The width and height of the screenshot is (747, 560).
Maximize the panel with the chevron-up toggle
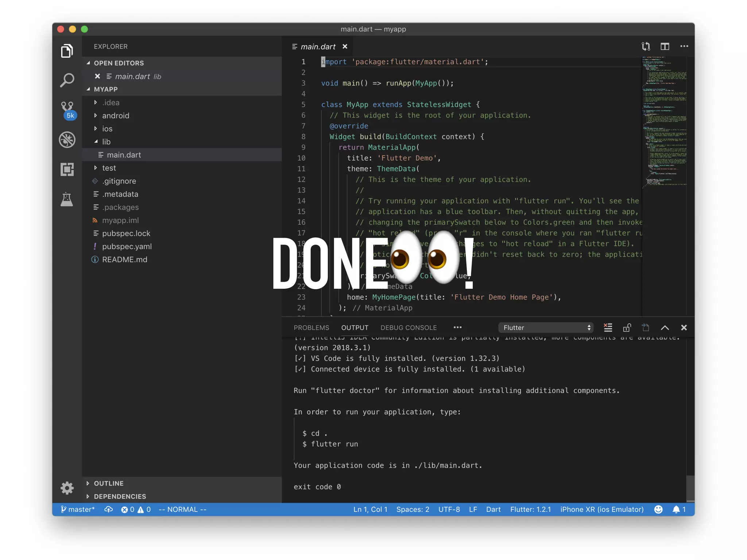[665, 327]
